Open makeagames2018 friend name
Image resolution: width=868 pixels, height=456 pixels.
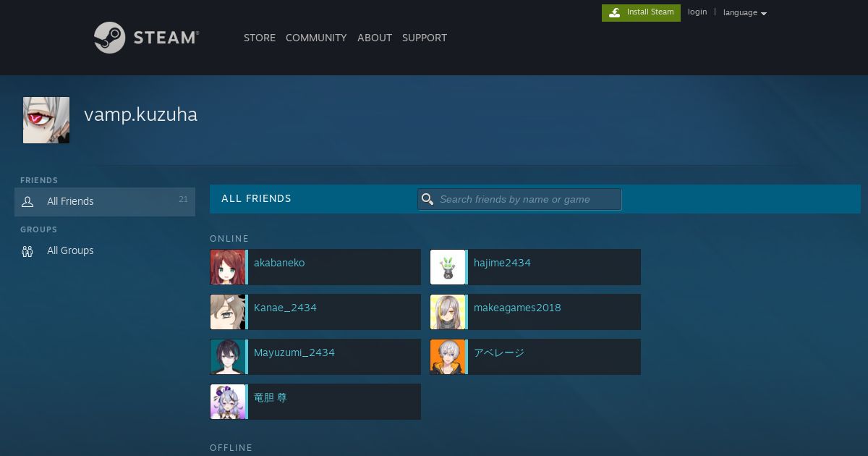pos(517,308)
